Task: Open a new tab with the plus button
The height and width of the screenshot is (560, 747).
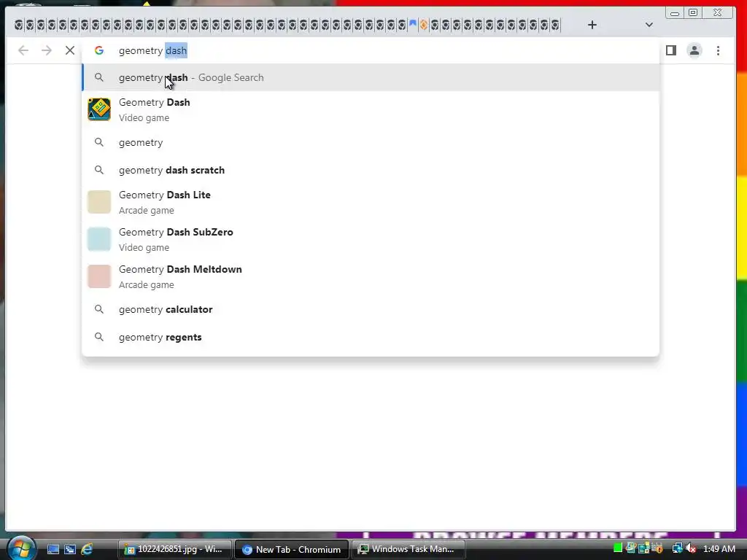Action: (592, 25)
